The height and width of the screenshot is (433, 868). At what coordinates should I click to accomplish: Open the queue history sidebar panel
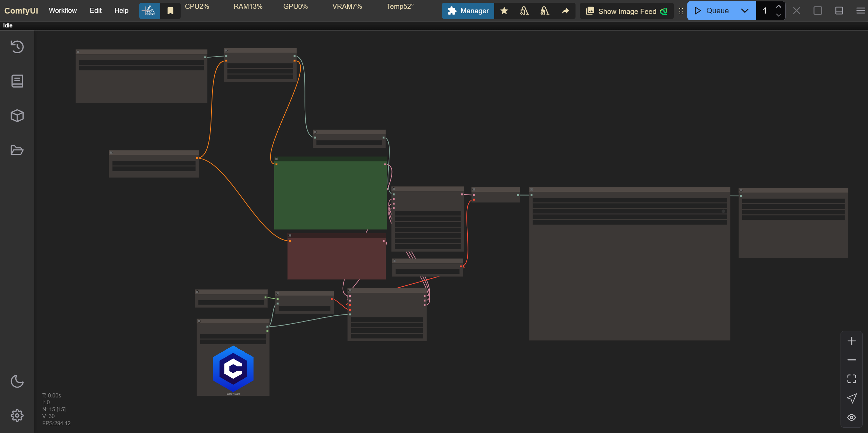pyautogui.click(x=17, y=47)
